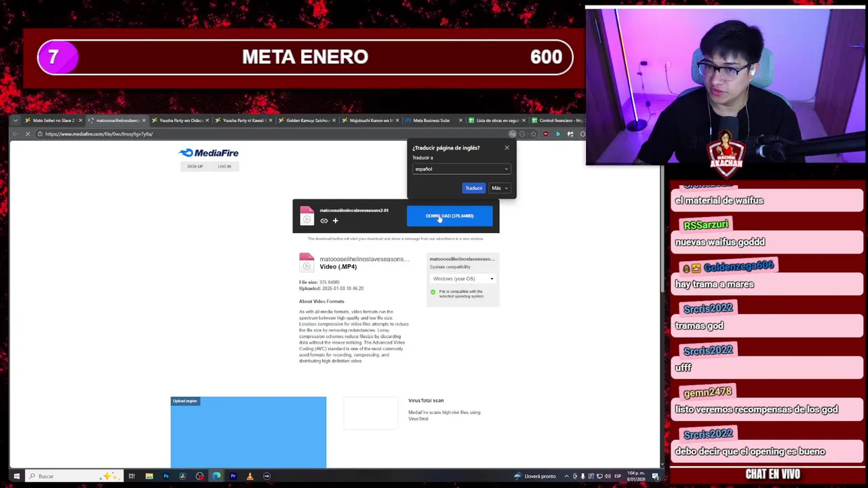Click chat username gemn2478
868x488 pixels.
click(x=707, y=392)
